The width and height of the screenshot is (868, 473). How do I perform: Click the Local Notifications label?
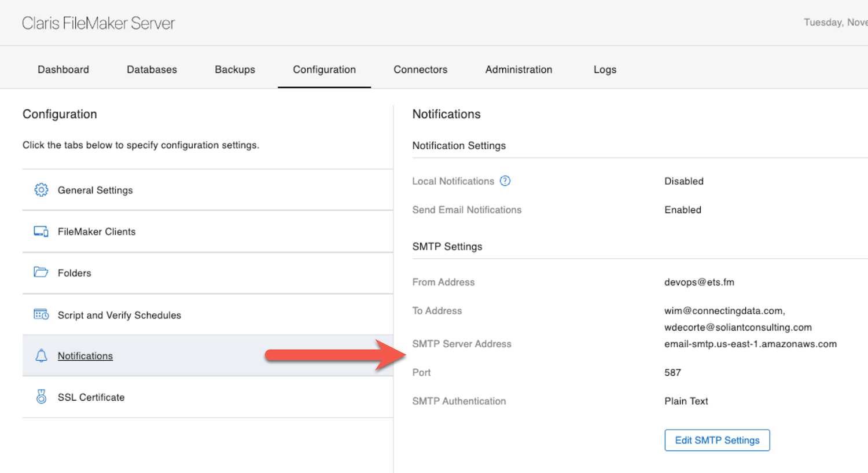[453, 181]
